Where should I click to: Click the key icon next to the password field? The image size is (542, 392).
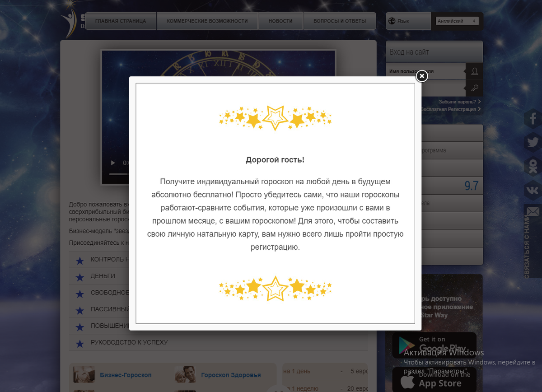(x=474, y=88)
